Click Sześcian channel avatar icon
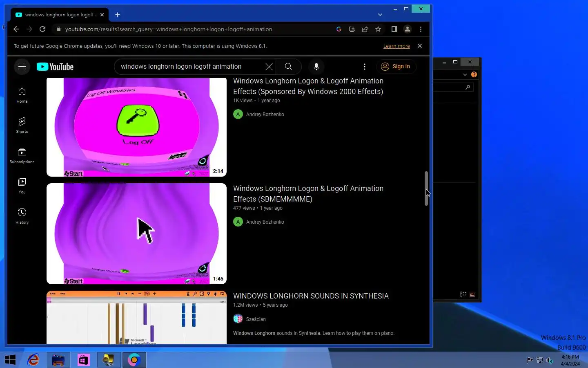Viewport: 588px width, 368px height. (238, 319)
